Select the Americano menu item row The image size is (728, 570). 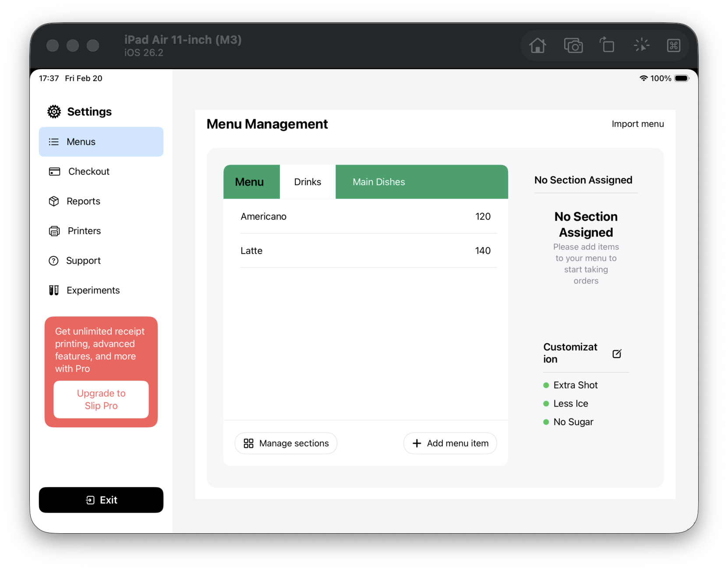365,217
